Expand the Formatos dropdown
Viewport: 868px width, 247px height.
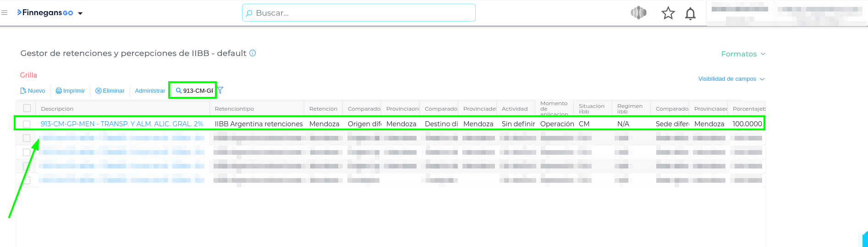click(743, 54)
